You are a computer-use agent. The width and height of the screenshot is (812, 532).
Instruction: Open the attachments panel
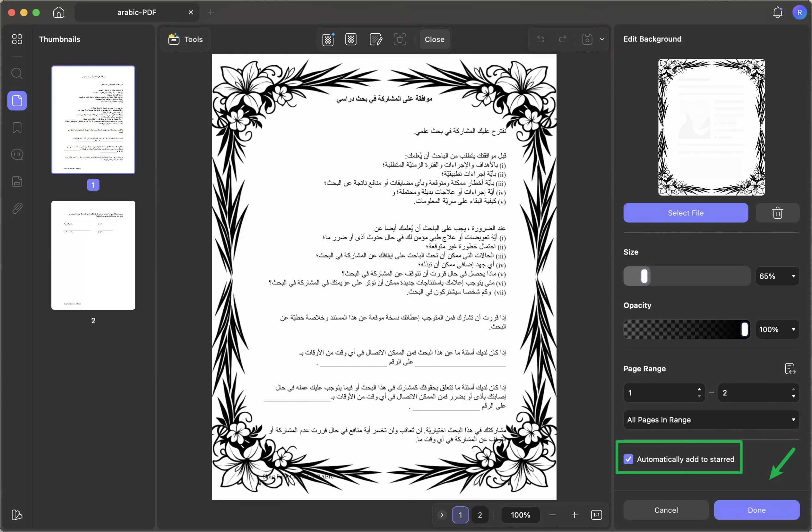click(17, 208)
